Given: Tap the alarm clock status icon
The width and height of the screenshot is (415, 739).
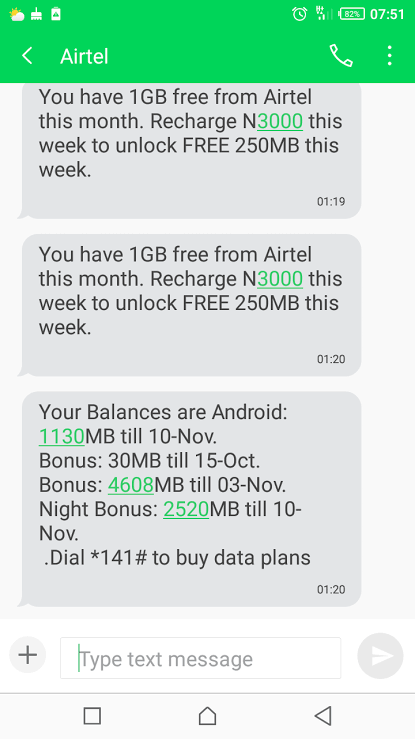Looking at the screenshot, I should tap(300, 14).
